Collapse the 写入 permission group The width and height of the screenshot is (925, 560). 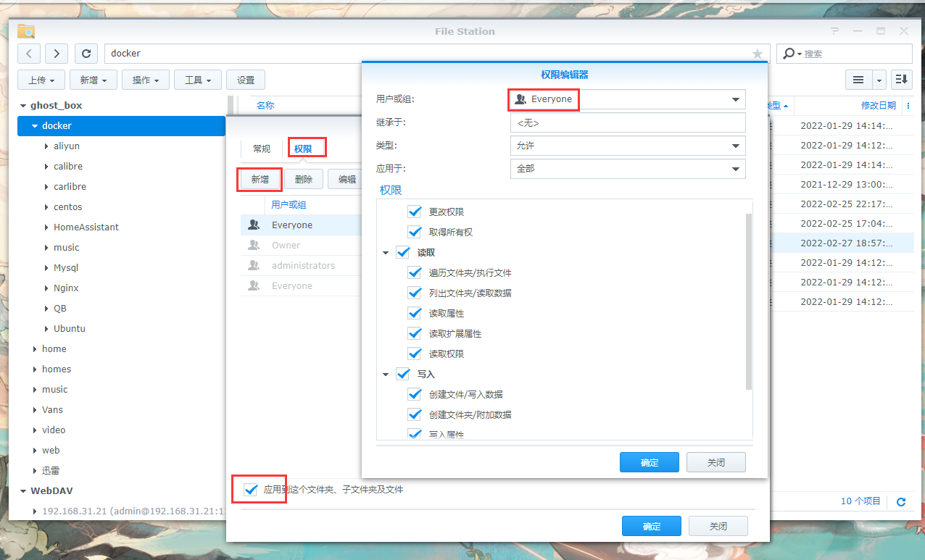point(386,375)
